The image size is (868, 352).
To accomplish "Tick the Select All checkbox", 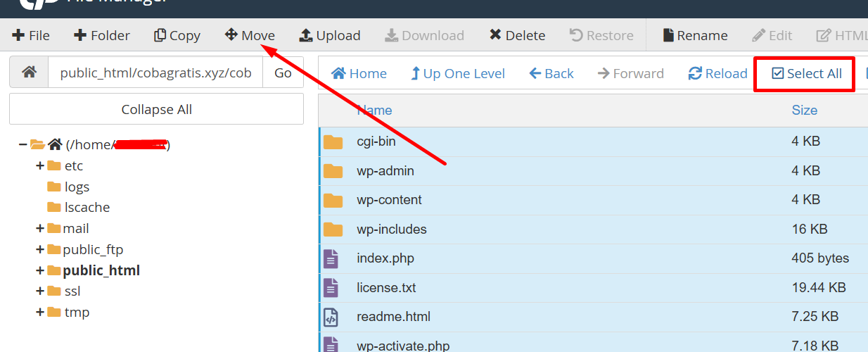I will click(778, 74).
